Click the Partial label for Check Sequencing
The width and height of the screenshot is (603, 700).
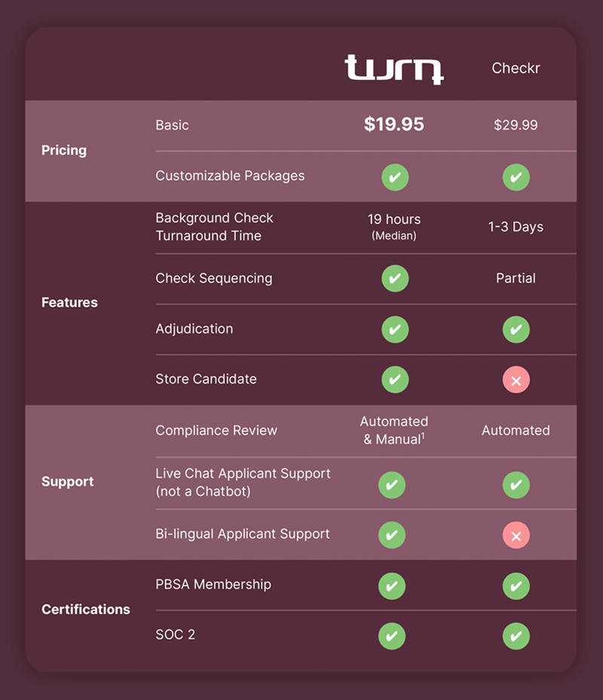pos(516,278)
